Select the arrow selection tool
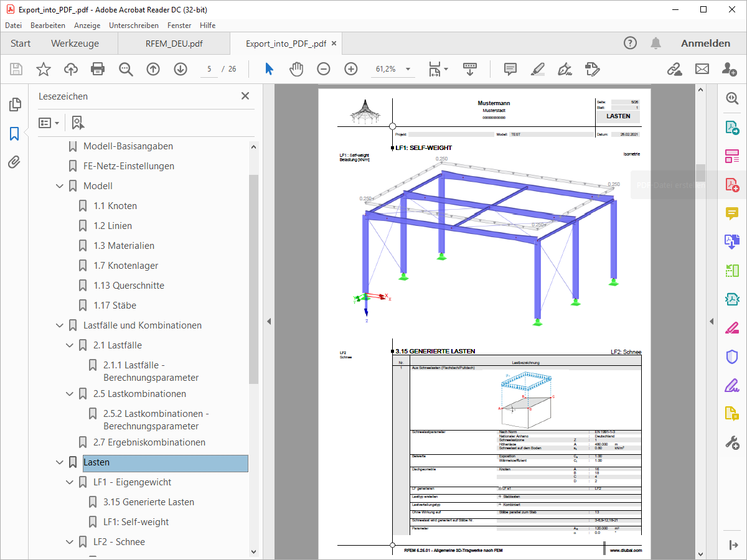 coord(269,69)
